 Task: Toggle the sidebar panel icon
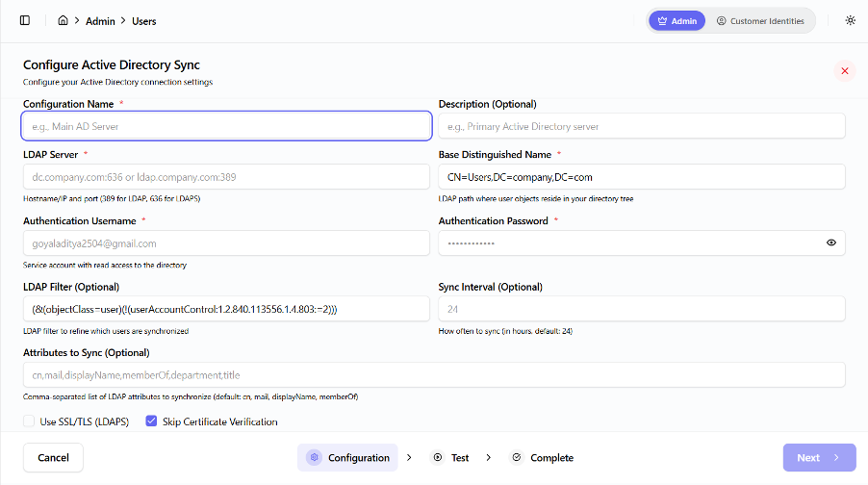(x=25, y=20)
